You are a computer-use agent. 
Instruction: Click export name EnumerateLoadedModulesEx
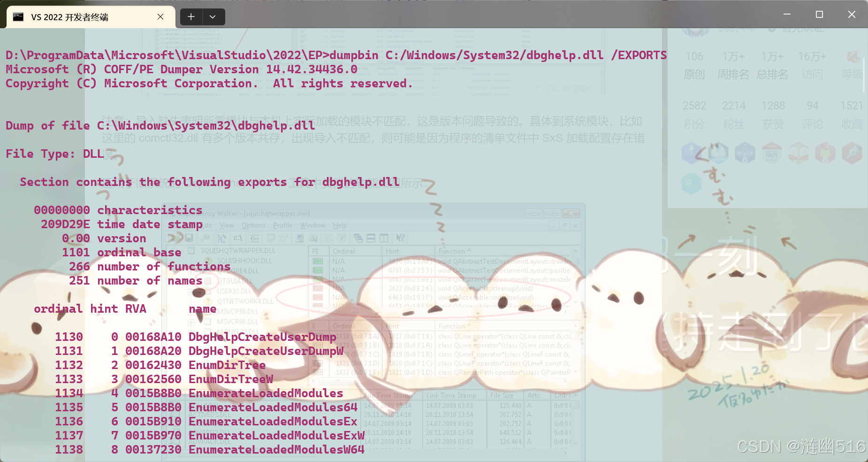[x=273, y=422]
